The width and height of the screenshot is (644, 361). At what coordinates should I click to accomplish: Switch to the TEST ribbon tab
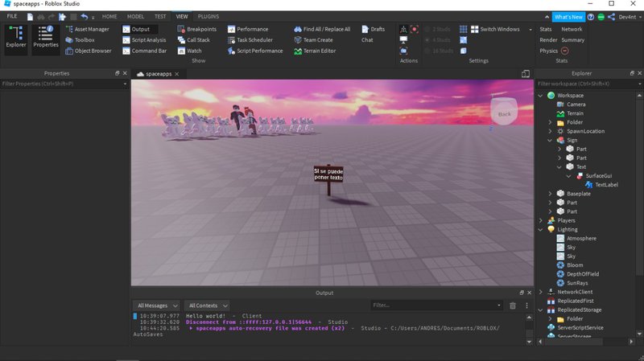pyautogui.click(x=160, y=16)
